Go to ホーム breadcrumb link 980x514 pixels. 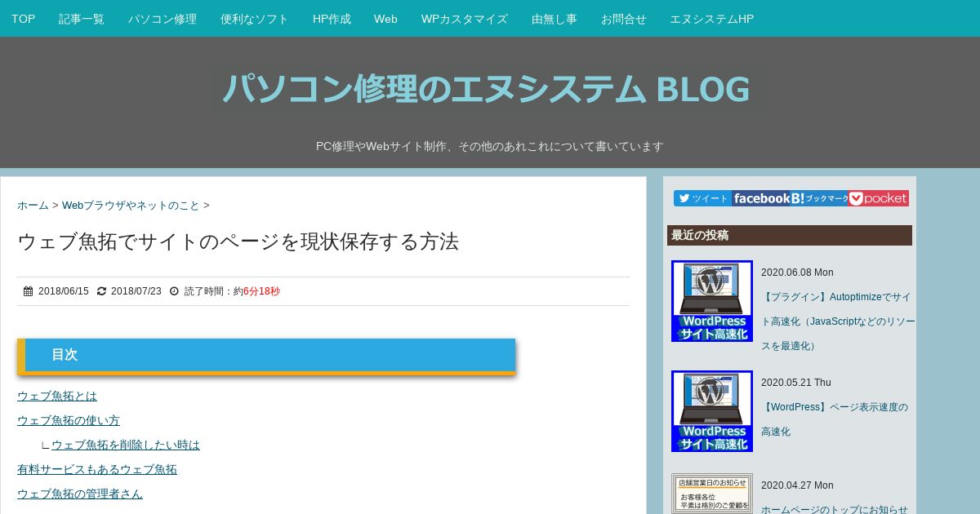(33, 206)
